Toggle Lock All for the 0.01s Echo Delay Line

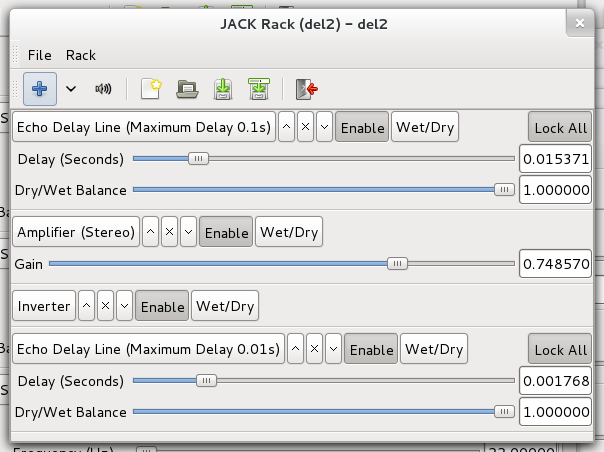560,349
